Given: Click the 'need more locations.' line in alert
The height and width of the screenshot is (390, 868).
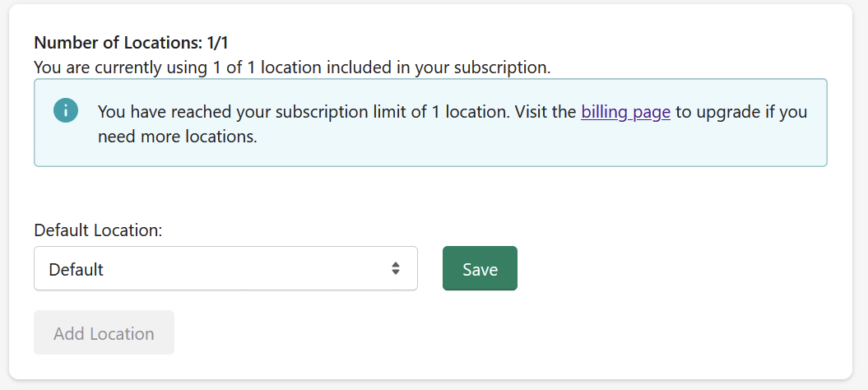Looking at the screenshot, I should point(178,137).
